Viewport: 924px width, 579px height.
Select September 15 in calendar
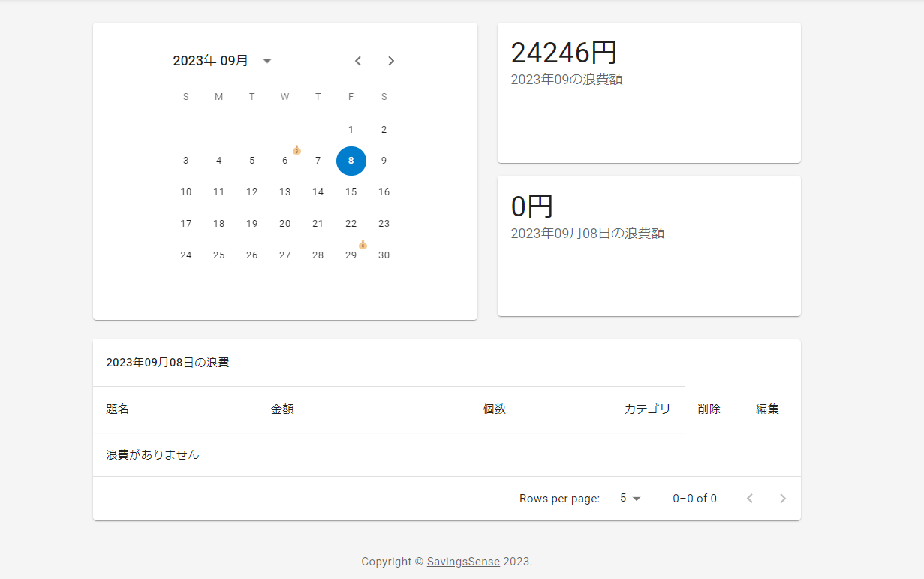[351, 192]
